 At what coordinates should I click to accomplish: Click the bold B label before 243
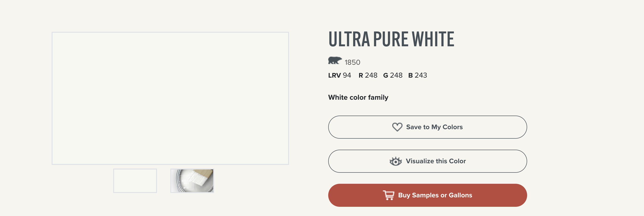click(x=410, y=75)
